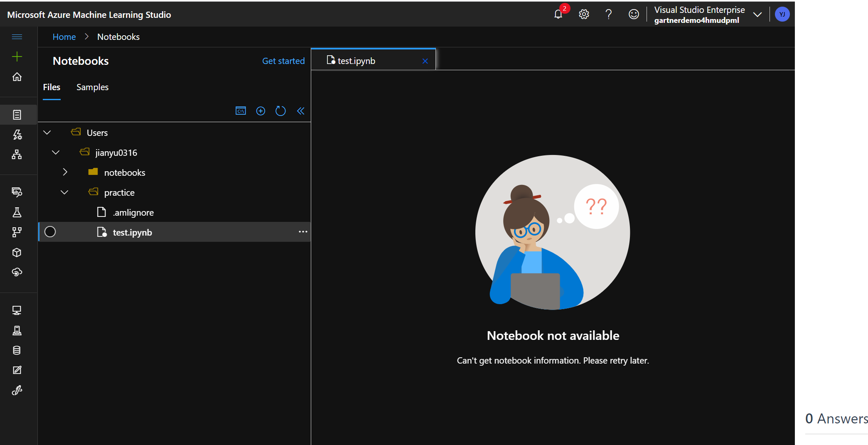Expand the notebooks folder chevron
The height and width of the screenshot is (445, 868).
(x=65, y=172)
